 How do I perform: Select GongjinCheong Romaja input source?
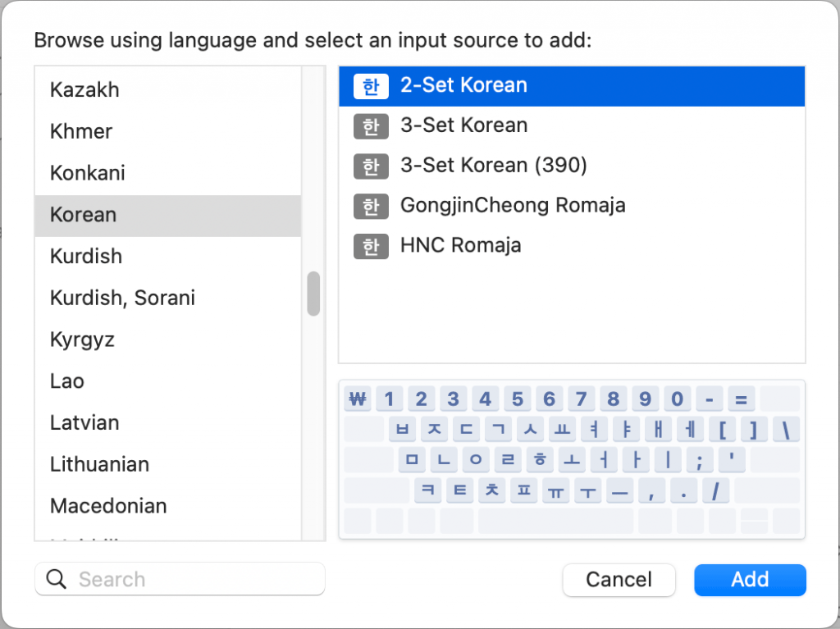click(x=572, y=207)
